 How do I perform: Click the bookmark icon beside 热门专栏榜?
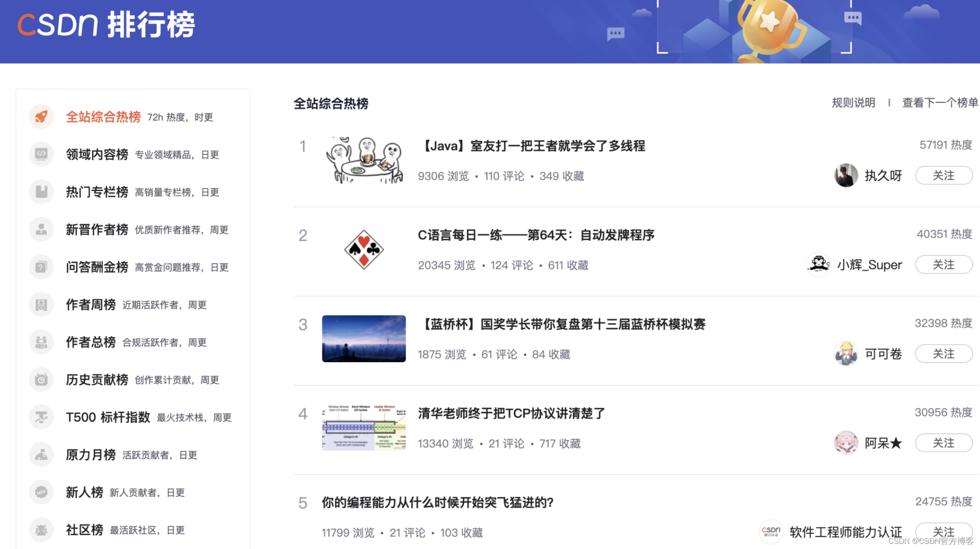[41, 192]
